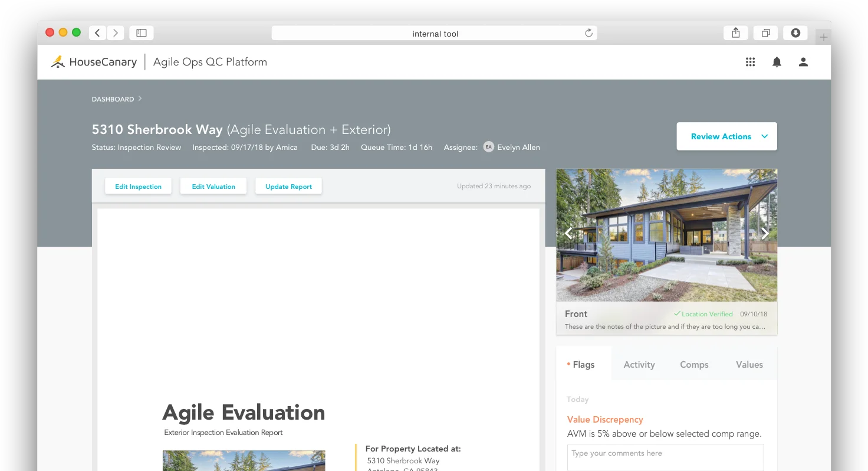
Task: Navigate to DASHBOARD breadcrumb
Action: point(113,99)
